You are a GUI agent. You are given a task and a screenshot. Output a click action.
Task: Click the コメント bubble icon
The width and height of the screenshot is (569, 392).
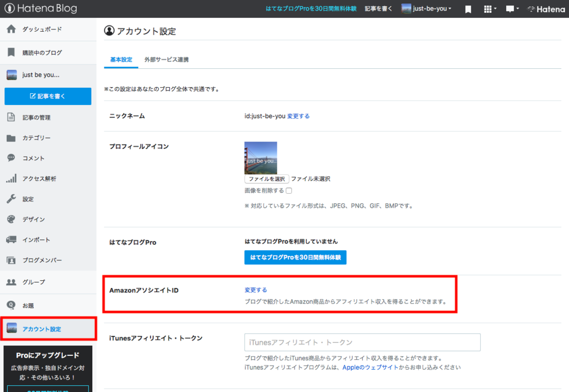(x=11, y=158)
